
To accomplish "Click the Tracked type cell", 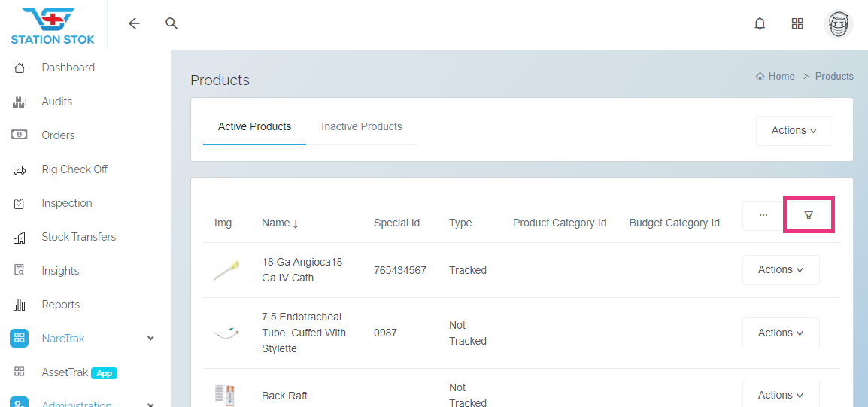I will (468, 270).
